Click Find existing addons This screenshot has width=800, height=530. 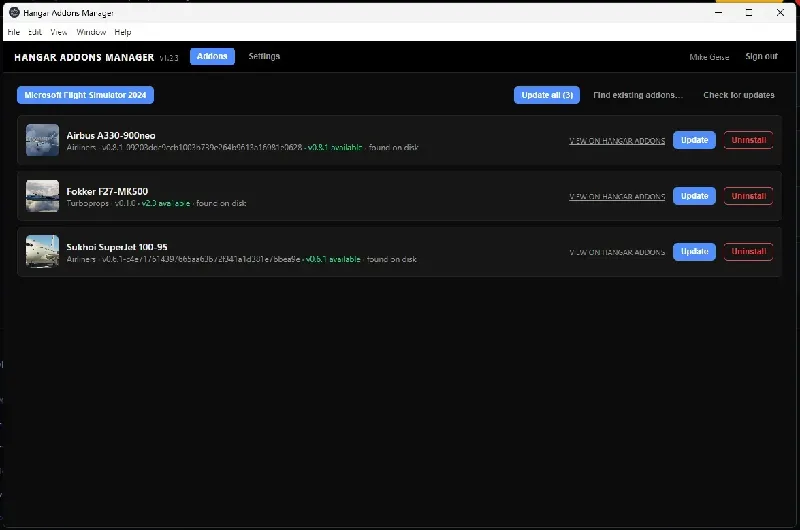pyautogui.click(x=638, y=95)
